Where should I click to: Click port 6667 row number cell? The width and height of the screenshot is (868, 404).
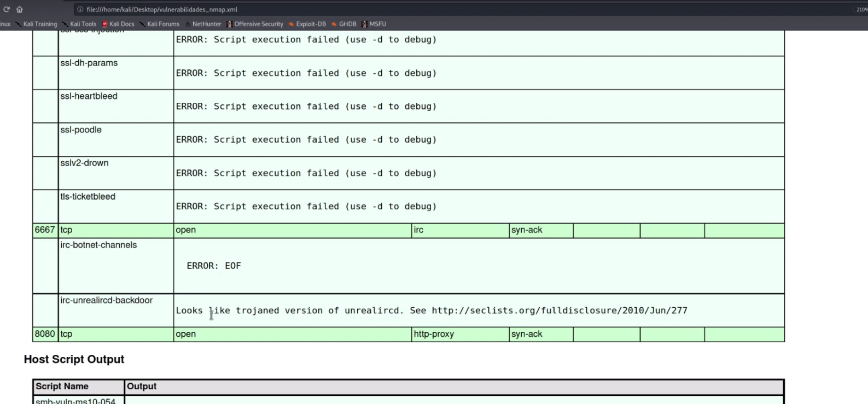pos(45,230)
